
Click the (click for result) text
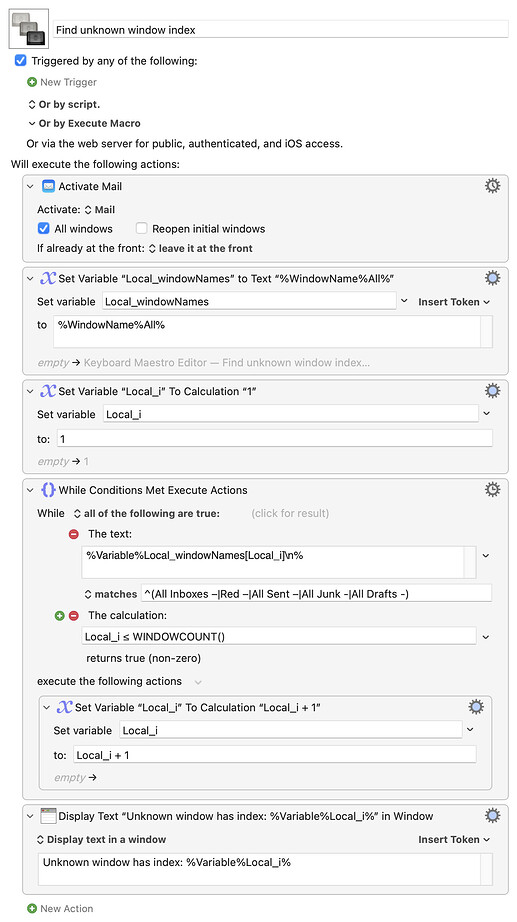290,513
